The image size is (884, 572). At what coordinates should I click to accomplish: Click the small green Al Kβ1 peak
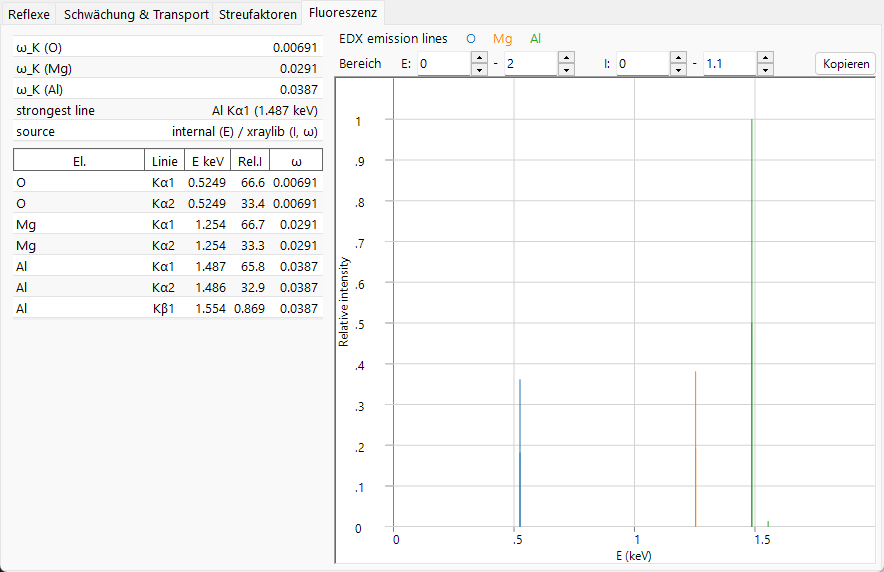[x=768, y=524]
